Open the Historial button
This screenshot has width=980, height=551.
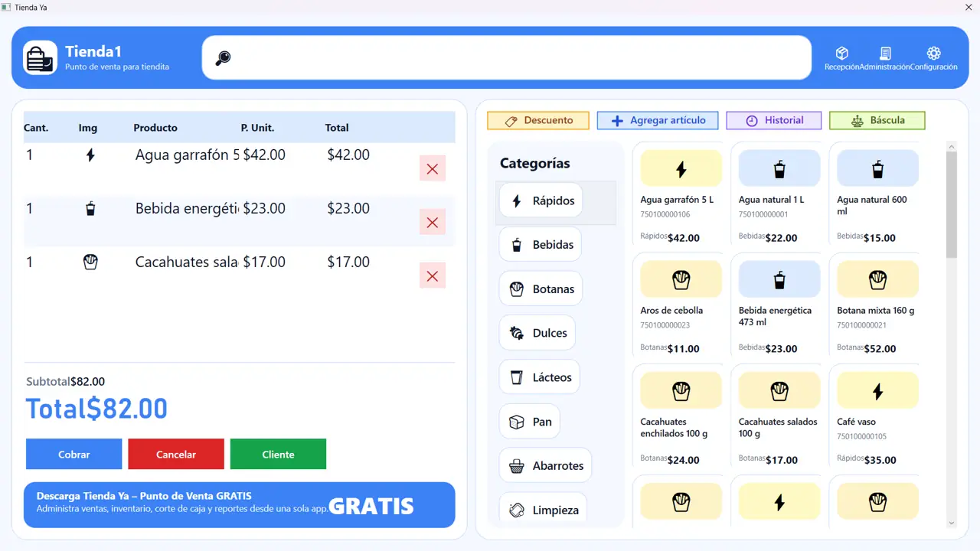coord(773,120)
